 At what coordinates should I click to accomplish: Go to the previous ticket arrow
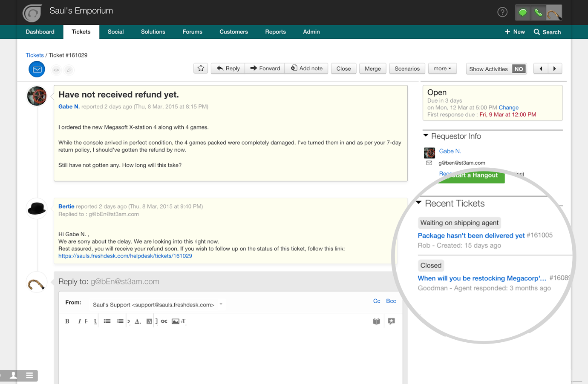tap(541, 69)
